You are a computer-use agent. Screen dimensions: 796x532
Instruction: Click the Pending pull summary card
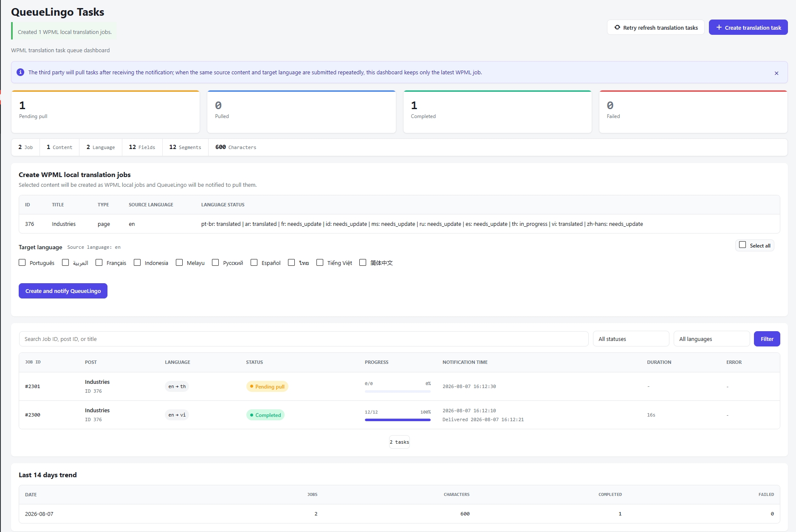(105, 112)
